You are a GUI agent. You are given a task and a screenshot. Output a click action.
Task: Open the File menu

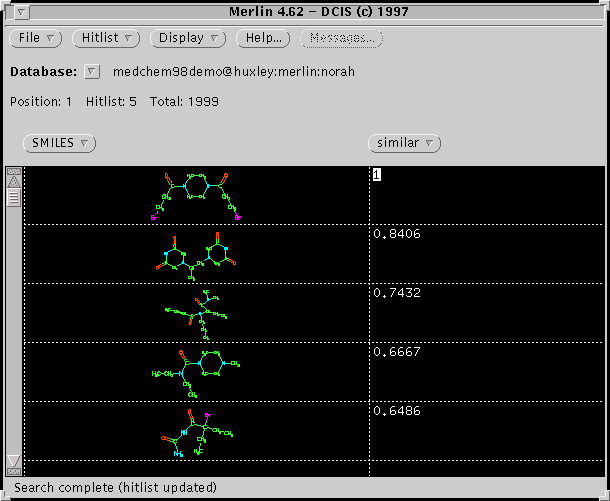[36, 39]
